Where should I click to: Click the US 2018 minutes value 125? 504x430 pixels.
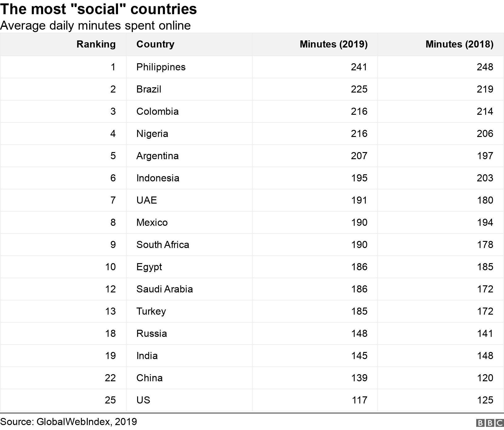point(485,400)
